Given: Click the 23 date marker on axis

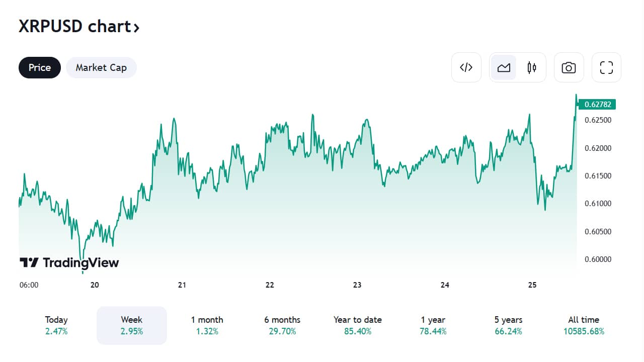Looking at the screenshot, I should click(x=357, y=285).
